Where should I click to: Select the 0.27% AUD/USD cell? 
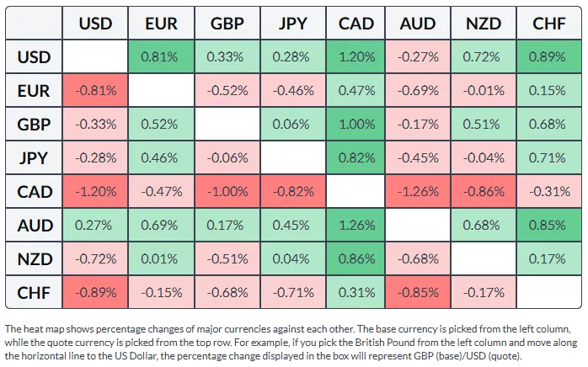point(95,225)
